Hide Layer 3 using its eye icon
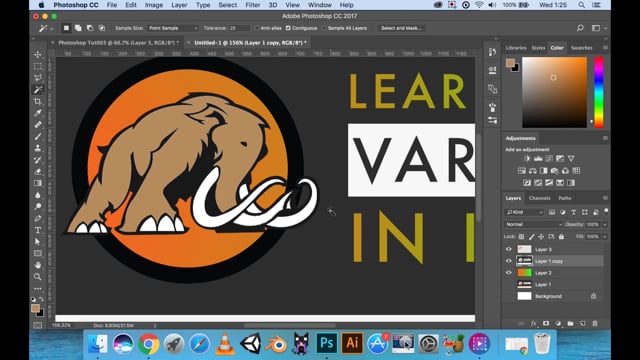The image size is (640, 360). [509, 249]
